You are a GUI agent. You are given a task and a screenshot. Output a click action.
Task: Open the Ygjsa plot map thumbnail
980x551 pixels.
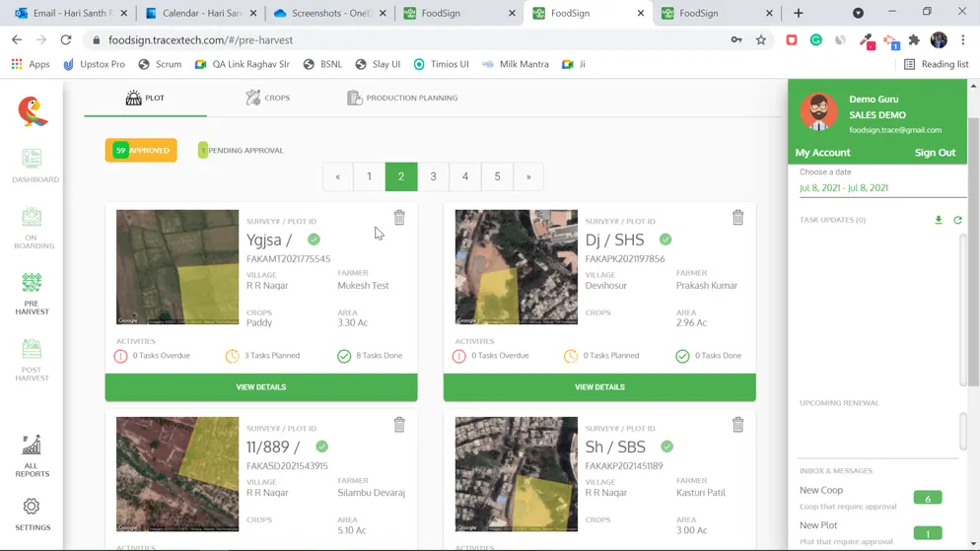(177, 267)
